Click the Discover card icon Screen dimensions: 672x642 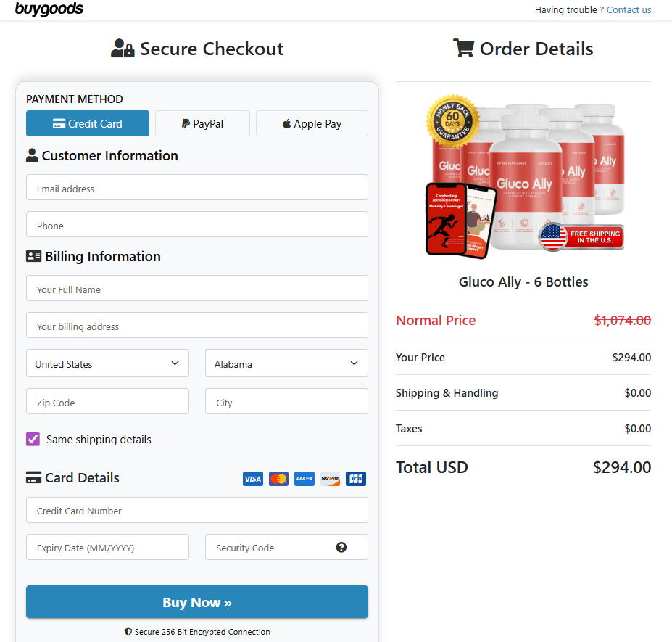tap(330, 479)
